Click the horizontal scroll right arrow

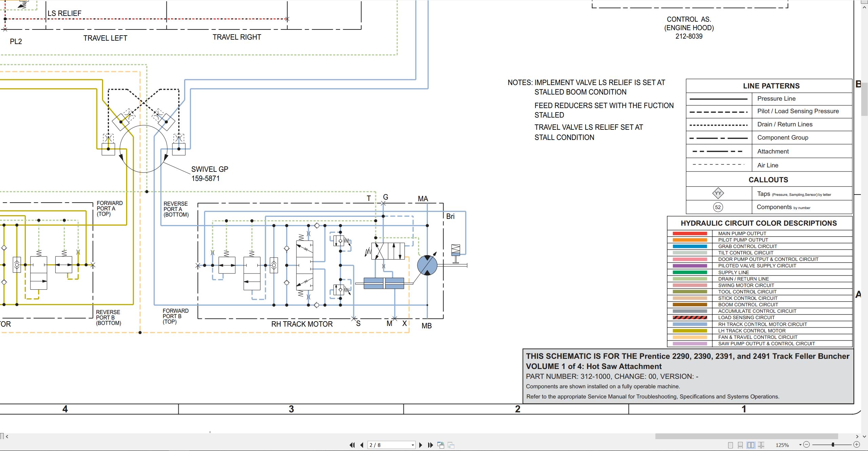[x=857, y=436]
